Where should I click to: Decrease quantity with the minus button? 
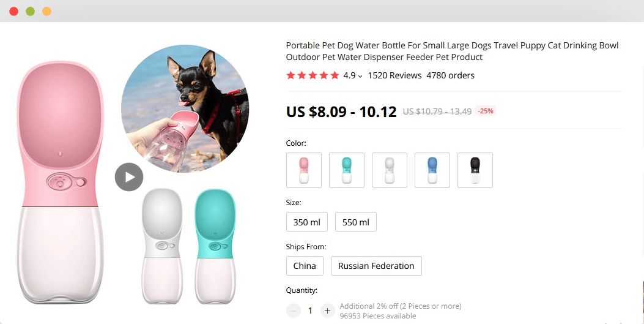tap(293, 311)
